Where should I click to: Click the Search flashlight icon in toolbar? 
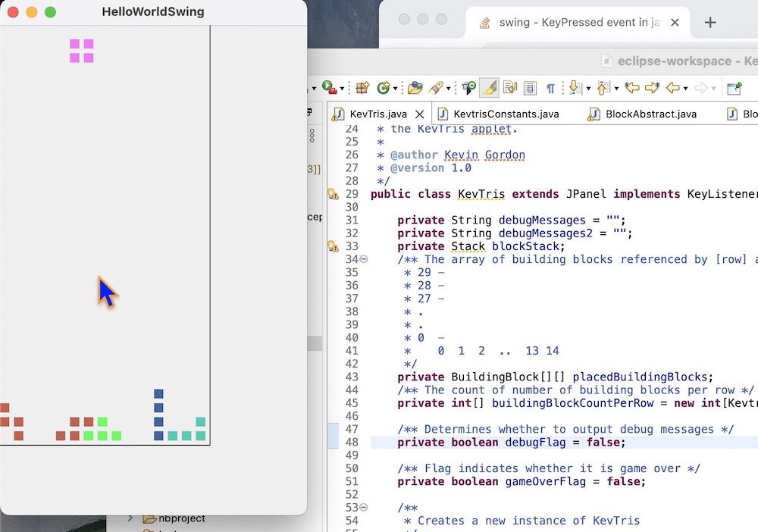pyautogui.click(x=436, y=88)
